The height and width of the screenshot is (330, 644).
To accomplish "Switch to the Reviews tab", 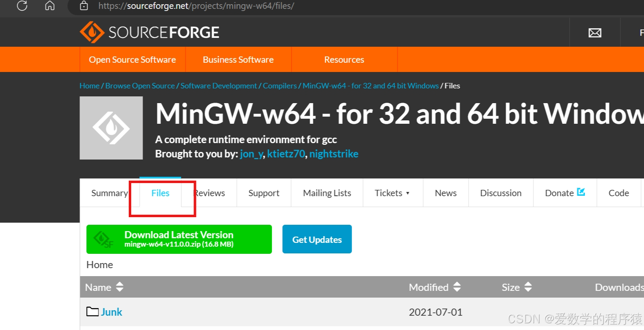I will pyautogui.click(x=209, y=193).
